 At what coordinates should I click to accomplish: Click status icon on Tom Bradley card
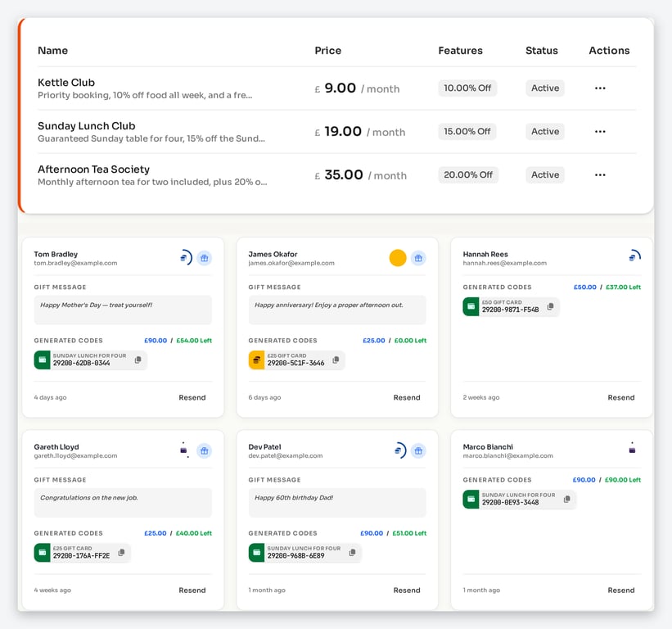186,258
